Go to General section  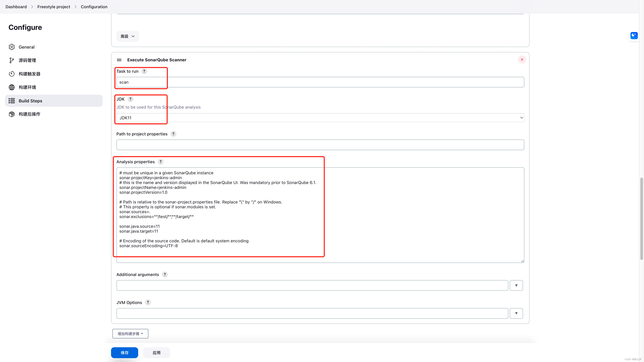(54, 47)
